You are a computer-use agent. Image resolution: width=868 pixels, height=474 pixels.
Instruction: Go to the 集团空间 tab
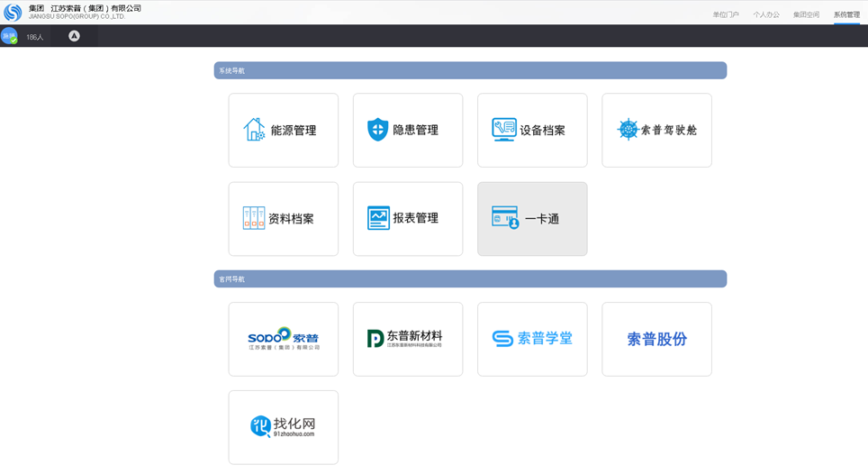click(x=806, y=14)
